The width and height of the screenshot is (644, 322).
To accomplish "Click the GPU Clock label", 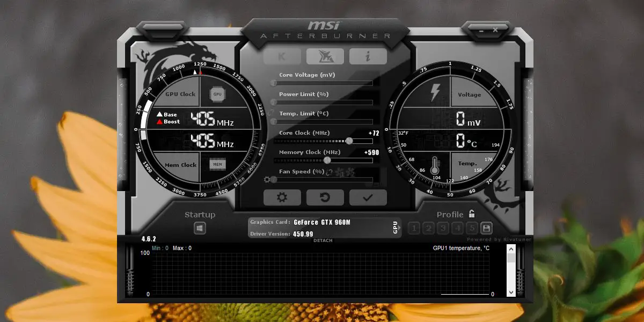I will [180, 94].
